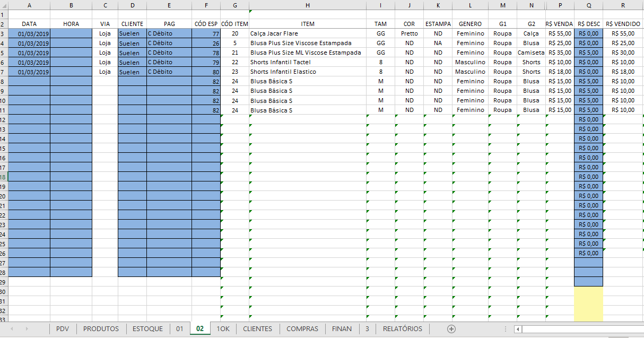Viewport: 644px width, 338px height.
Task: Click the COR header cell
Action: coord(409,24)
